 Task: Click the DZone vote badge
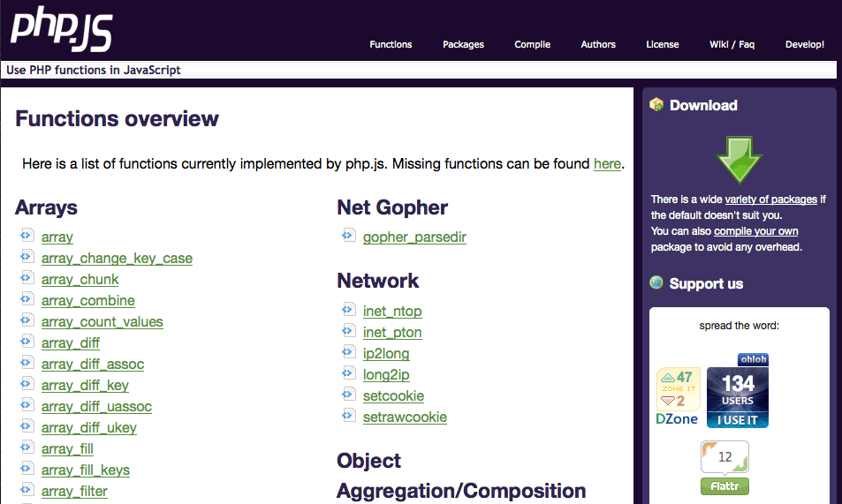coord(678,397)
